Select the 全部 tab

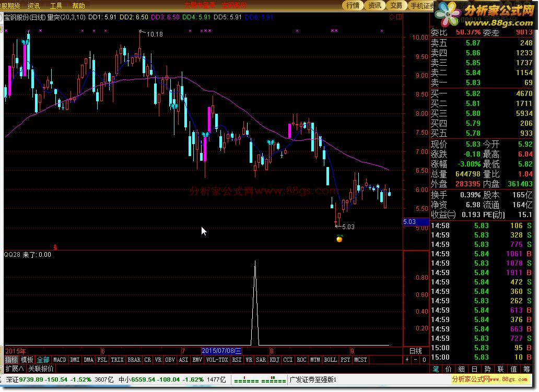click(43, 360)
